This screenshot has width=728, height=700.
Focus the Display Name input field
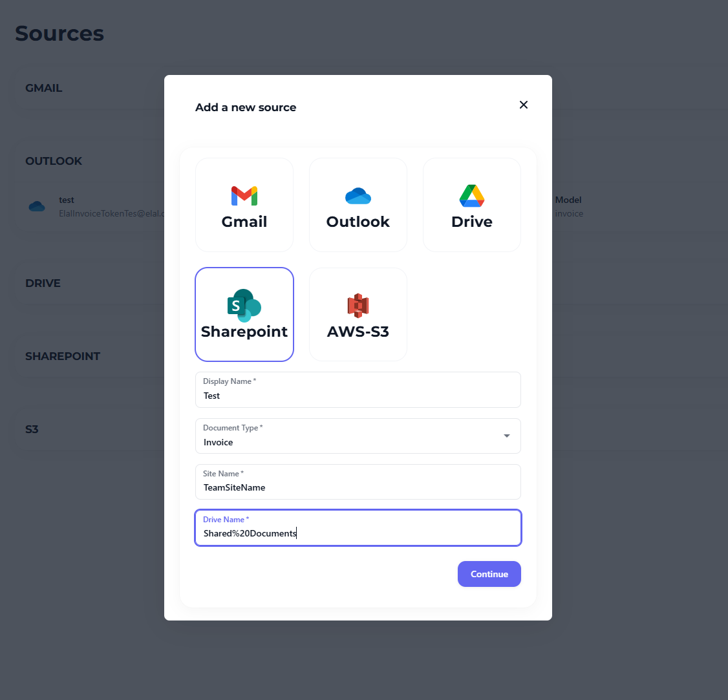click(x=358, y=396)
